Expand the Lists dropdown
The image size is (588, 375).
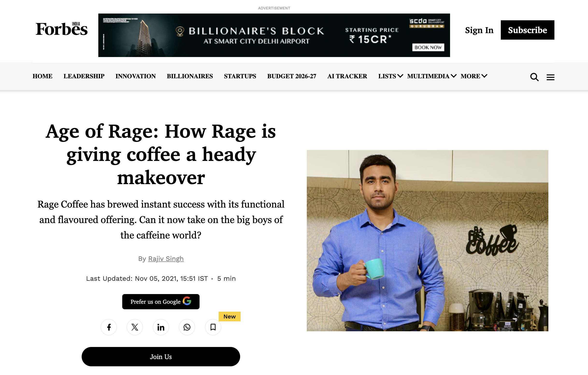pos(390,76)
